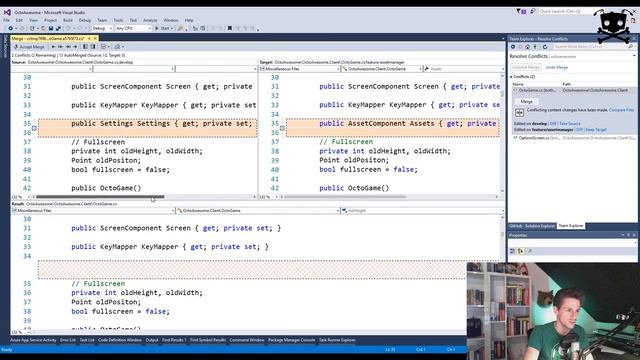The height and width of the screenshot is (360, 640).
Task: Open the Debug configuration dropdown
Action: click(102, 29)
